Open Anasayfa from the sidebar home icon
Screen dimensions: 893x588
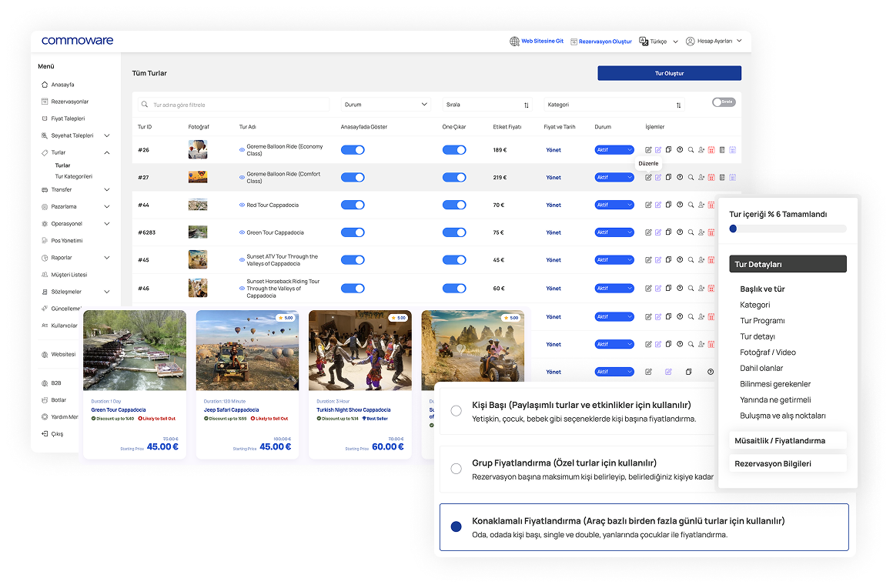(x=45, y=85)
